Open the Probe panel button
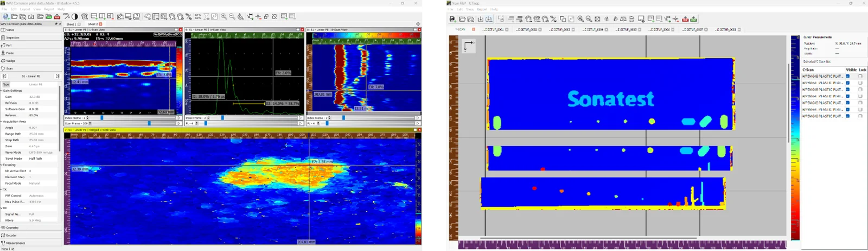 30,53
